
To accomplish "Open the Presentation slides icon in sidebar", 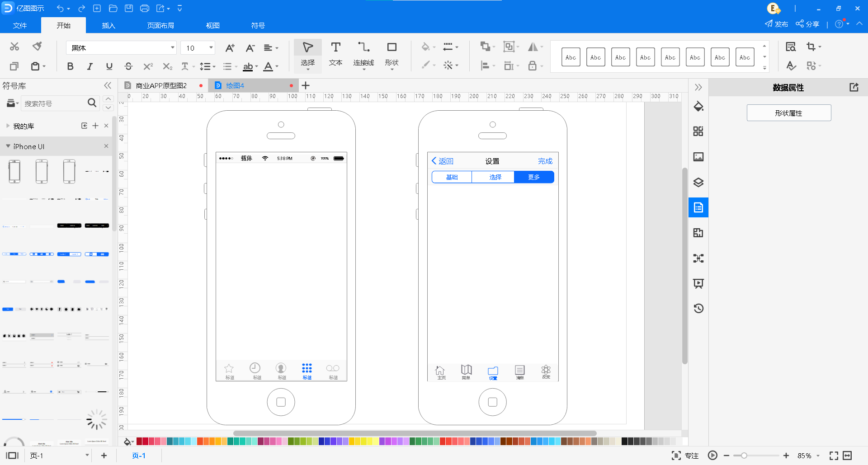I will [x=698, y=283].
